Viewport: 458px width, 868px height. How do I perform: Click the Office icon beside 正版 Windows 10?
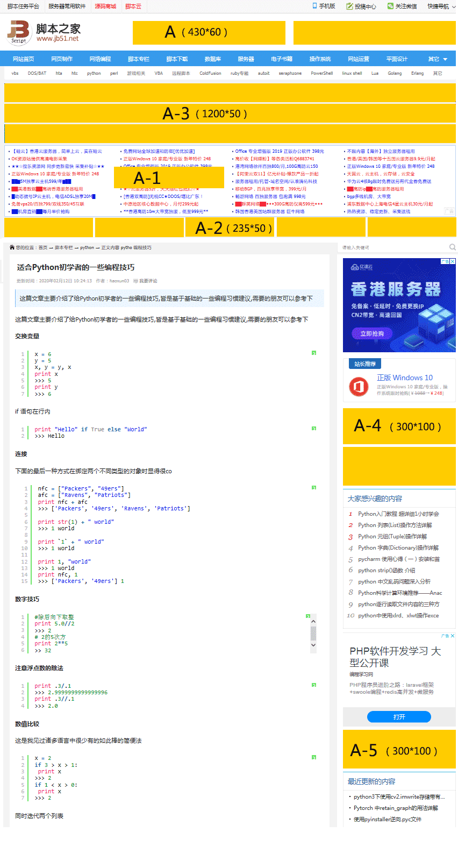click(358, 386)
